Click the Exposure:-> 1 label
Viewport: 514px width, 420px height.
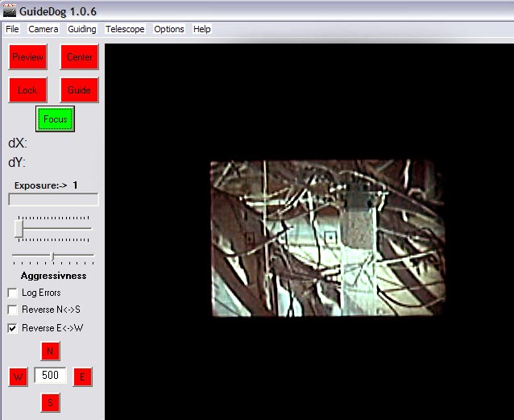(46, 185)
